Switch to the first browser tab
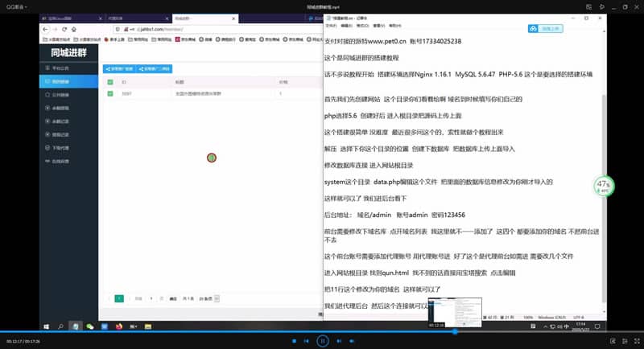 tap(72, 18)
